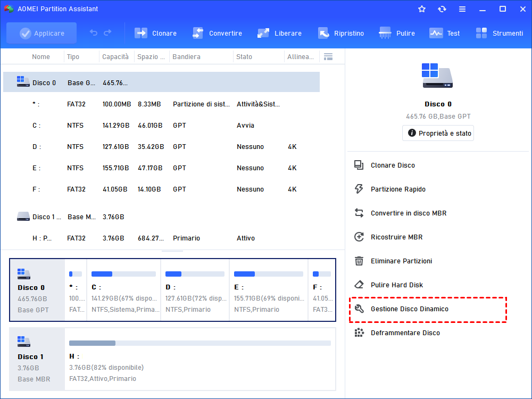This screenshot has width=532, height=399.
Task: Select the Disco 0 row in list
Action: [x=162, y=82]
